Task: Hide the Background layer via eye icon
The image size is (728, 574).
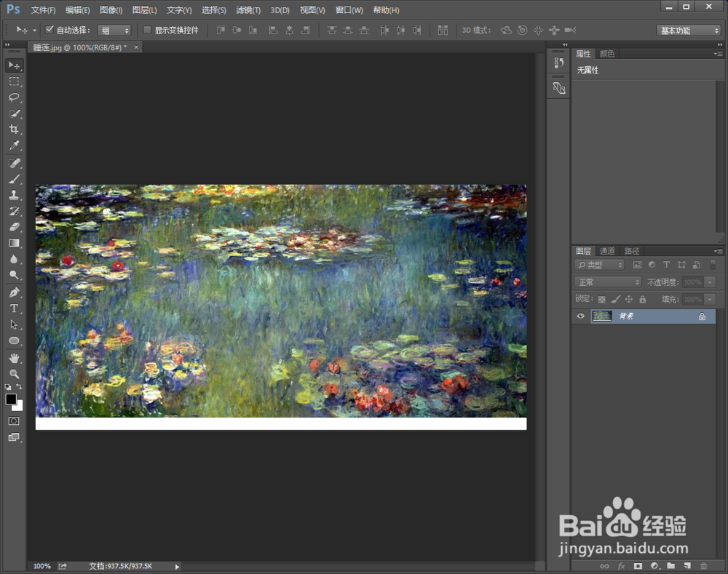Action: [580, 316]
